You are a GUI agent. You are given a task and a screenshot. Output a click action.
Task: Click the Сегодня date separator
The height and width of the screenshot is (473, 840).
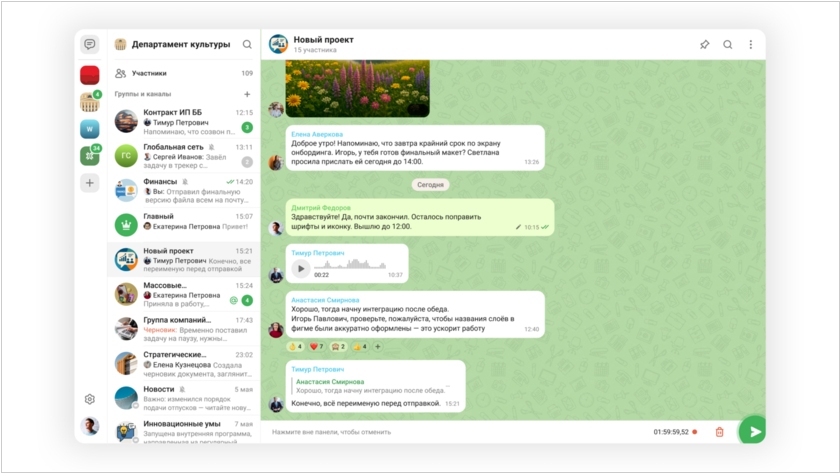point(430,185)
